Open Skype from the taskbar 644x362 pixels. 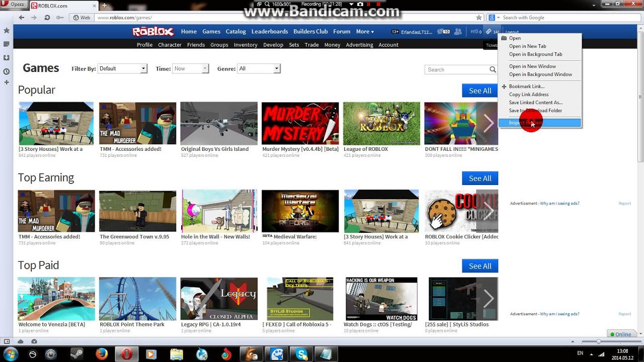click(x=301, y=354)
